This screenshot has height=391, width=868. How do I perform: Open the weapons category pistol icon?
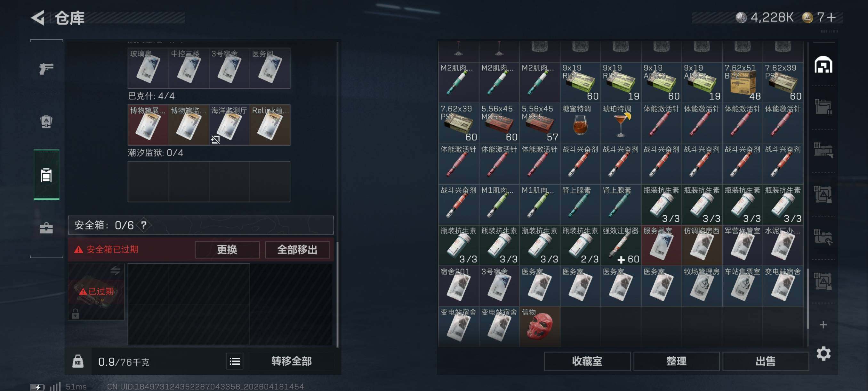coord(46,69)
